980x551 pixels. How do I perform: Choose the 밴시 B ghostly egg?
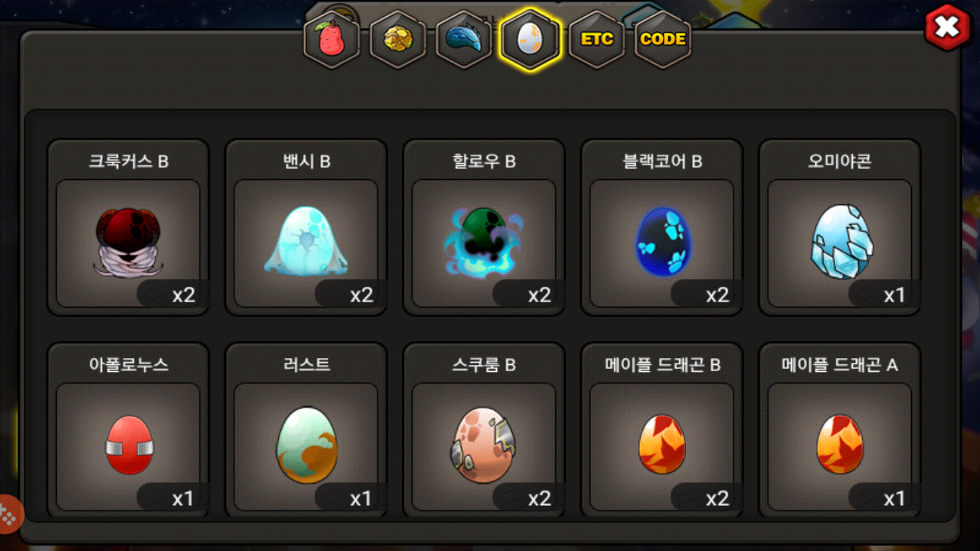(x=305, y=227)
